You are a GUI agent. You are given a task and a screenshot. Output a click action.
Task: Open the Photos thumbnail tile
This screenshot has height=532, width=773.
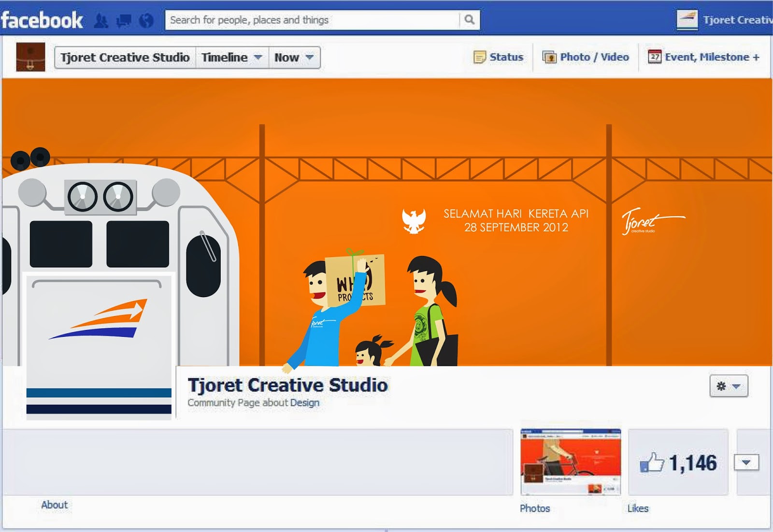click(x=571, y=462)
